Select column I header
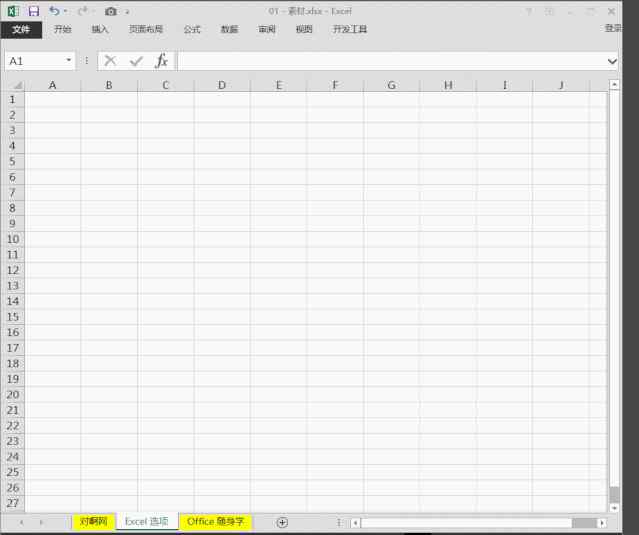The width and height of the screenshot is (639, 535). click(x=505, y=85)
